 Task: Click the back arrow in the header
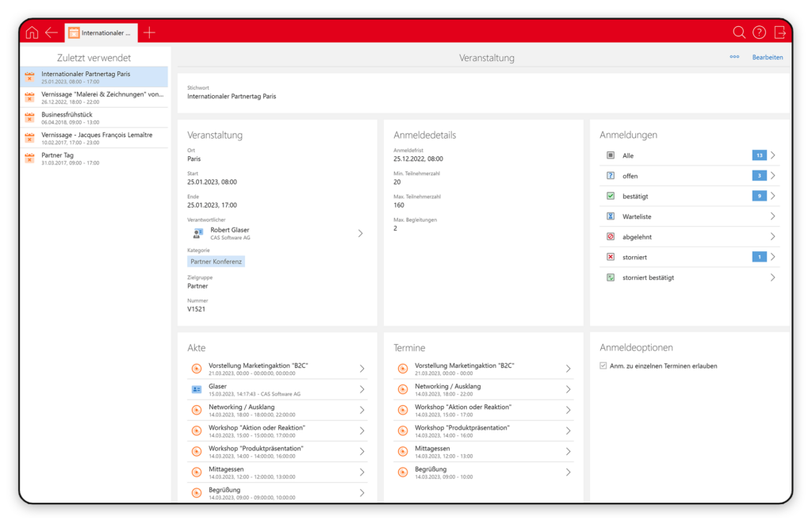[52, 33]
